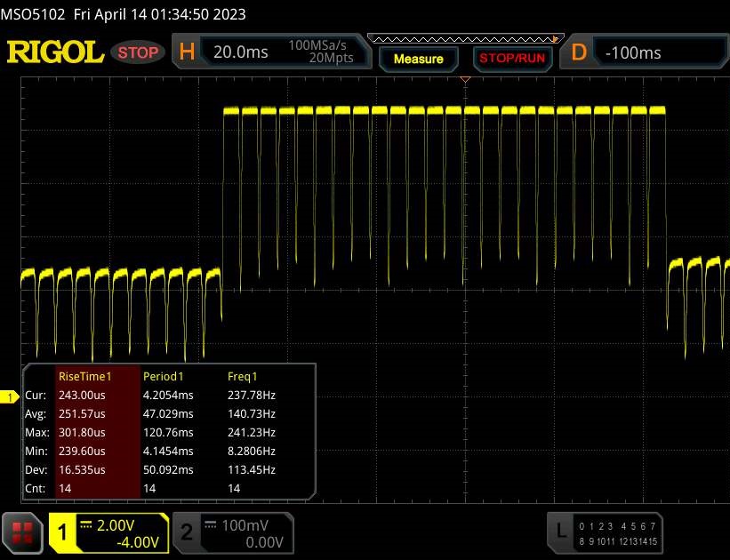
Task: Select the RiseTime1 measurement column header
Action: tap(85, 376)
